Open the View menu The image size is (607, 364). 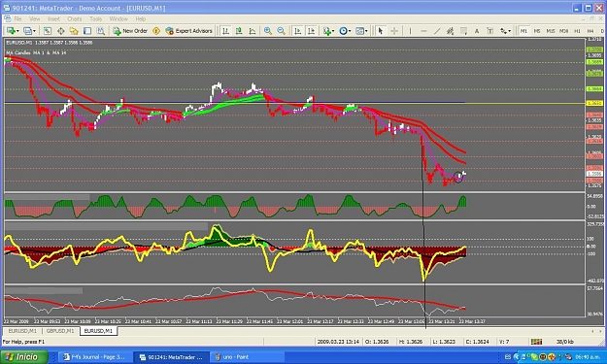(x=34, y=18)
